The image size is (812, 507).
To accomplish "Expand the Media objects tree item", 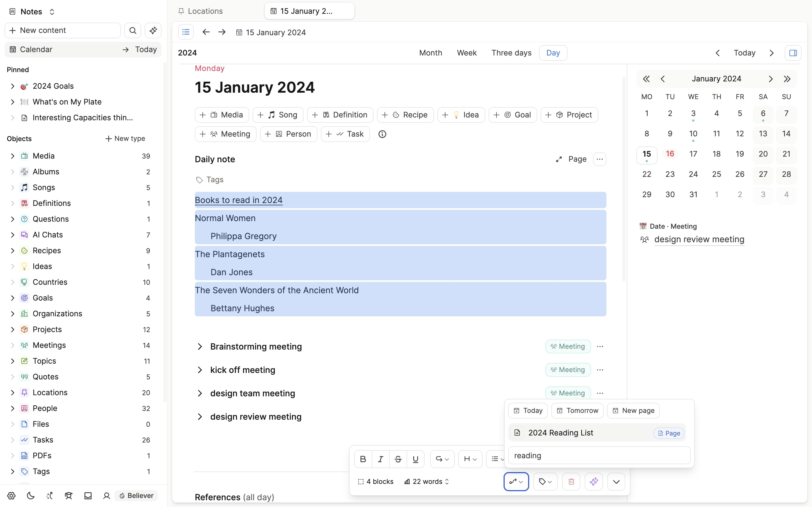I will (12, 156).
